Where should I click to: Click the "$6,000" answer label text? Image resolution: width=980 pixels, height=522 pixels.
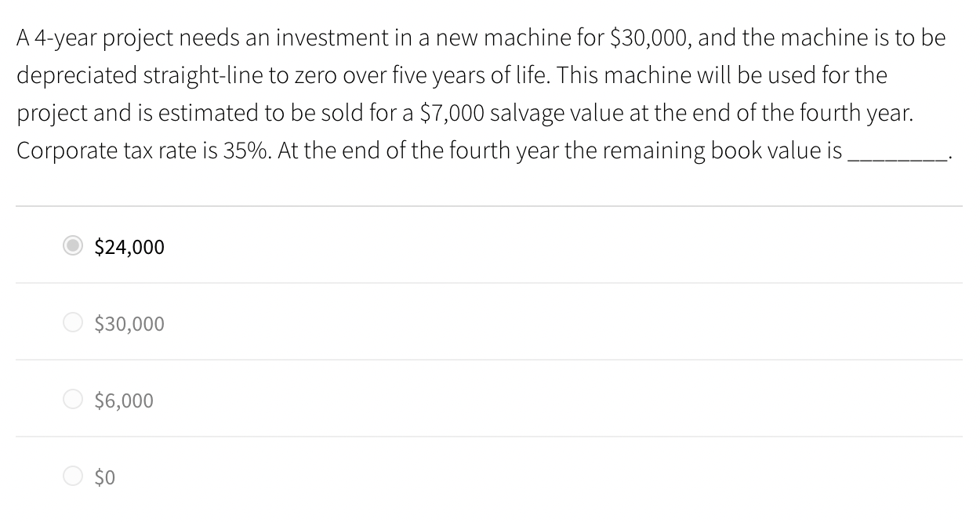[x=124, y=401]
